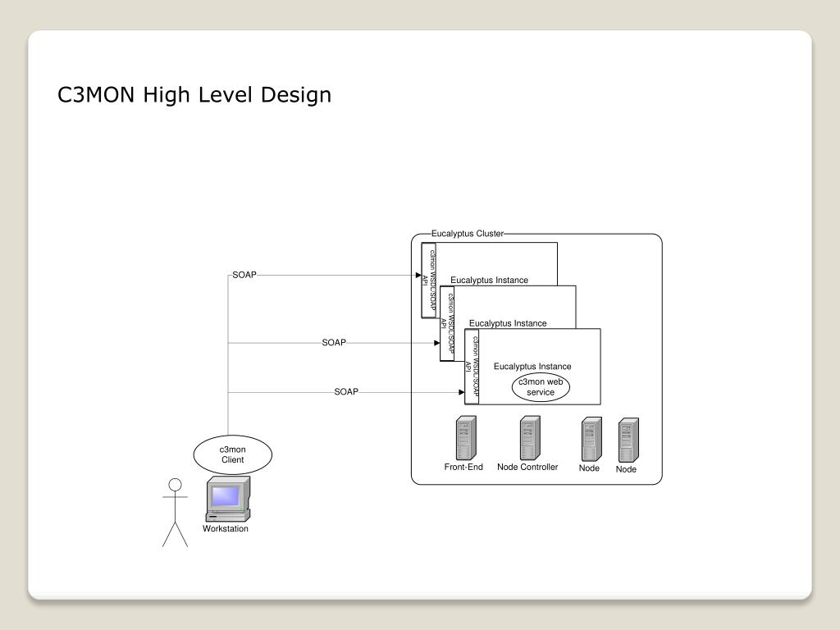Click the C3MON High Level Design title
The height and width of the screenshot is (630, 840).
[194, 95]
